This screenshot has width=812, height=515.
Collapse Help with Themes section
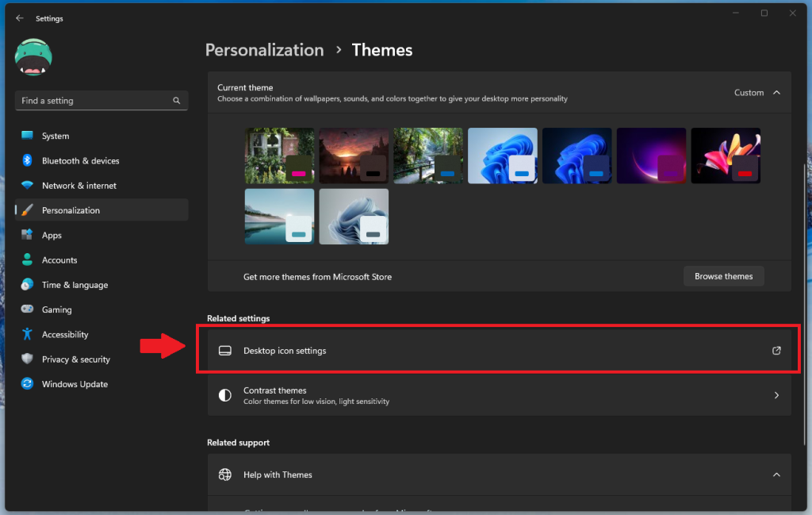(776, 475)
